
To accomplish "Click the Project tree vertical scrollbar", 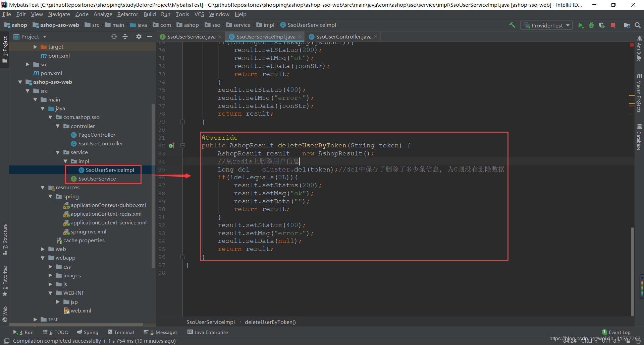I will [153, 186].
